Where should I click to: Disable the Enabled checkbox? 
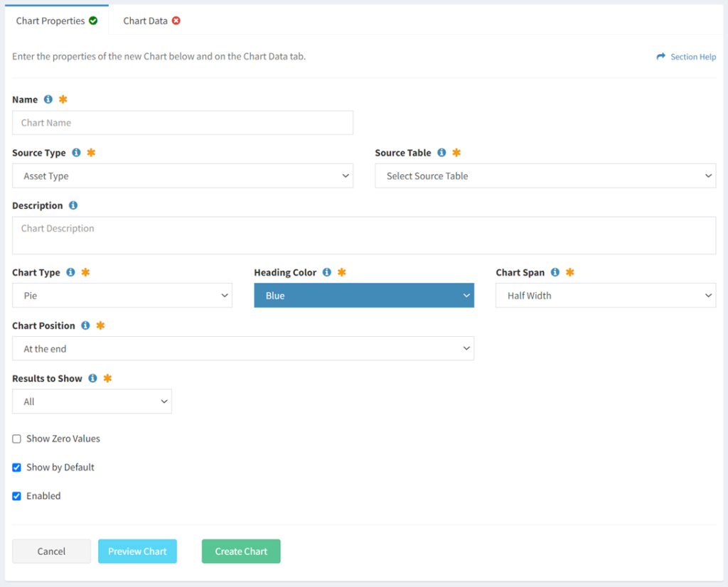pyautogui.click(x=16, y=495)
